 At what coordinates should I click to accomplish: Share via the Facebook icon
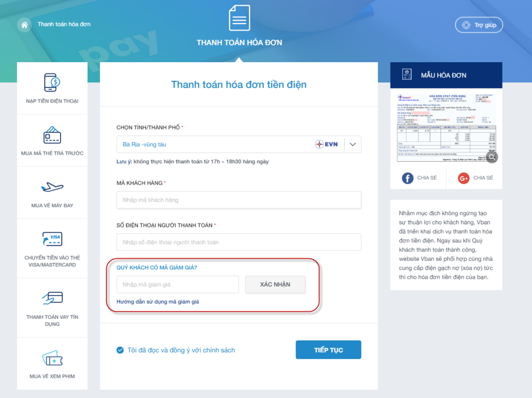408,178
